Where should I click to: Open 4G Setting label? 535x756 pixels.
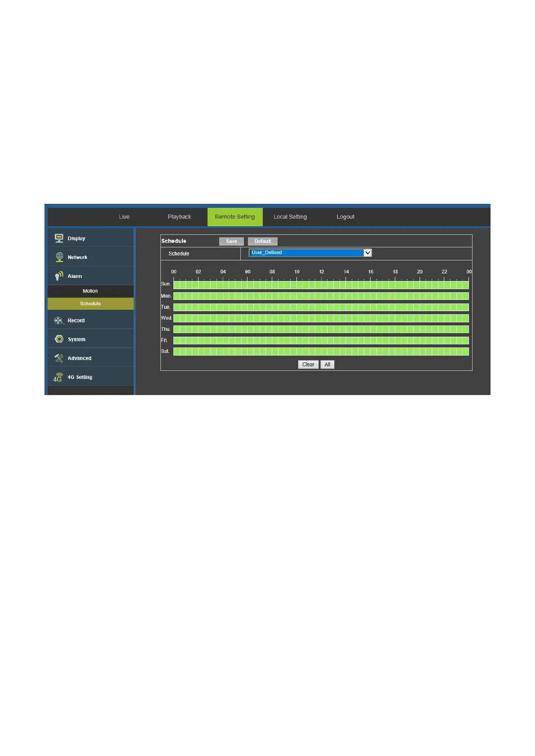pyautogui.click(x=80, y=377)
